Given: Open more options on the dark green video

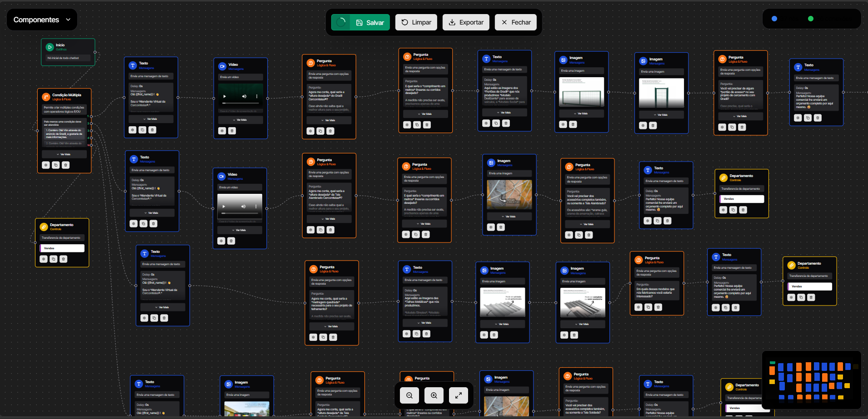Looking at the screenshot, I should (x=257, y=96).
